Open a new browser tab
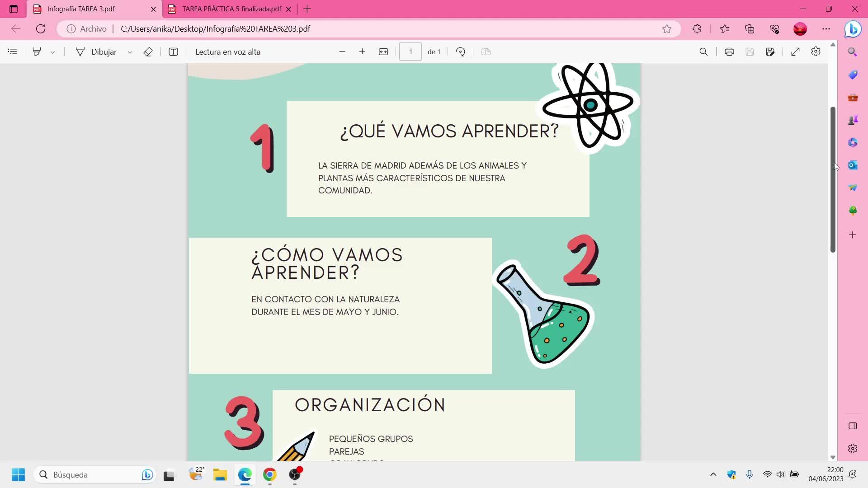The width and height of the screenshot is (868, 488). [307, 9]
